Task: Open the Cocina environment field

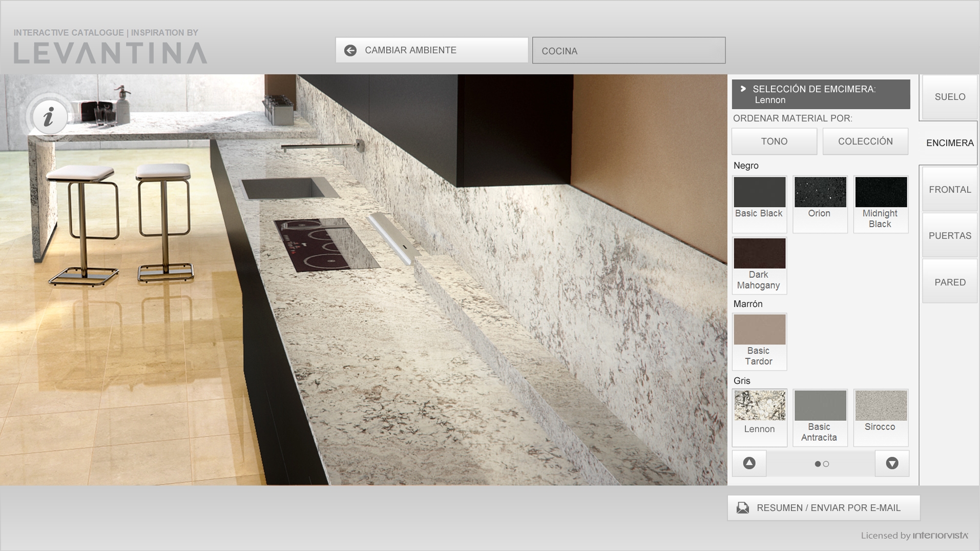Action: coord(629,50)
